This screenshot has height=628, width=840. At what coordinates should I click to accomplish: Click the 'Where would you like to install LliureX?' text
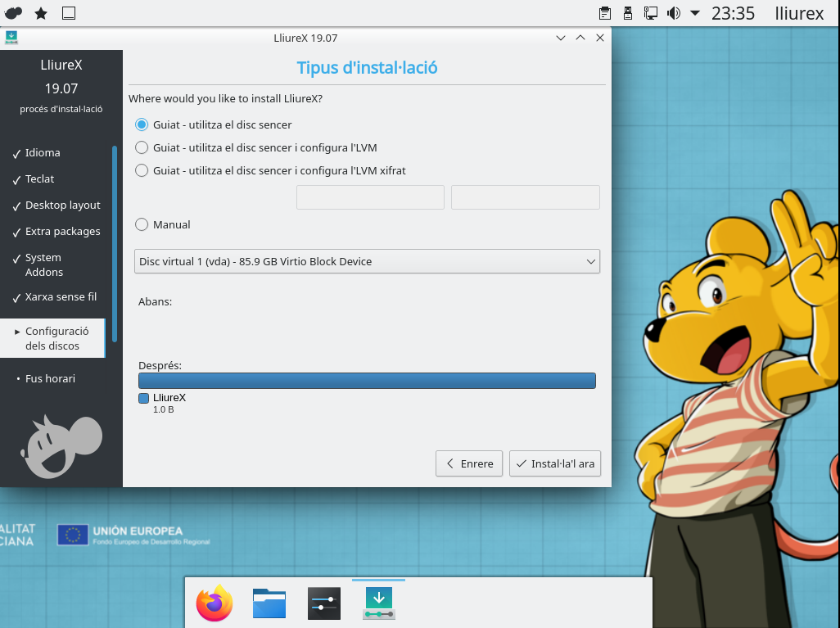pyautogui.click(x=225, y=98)
